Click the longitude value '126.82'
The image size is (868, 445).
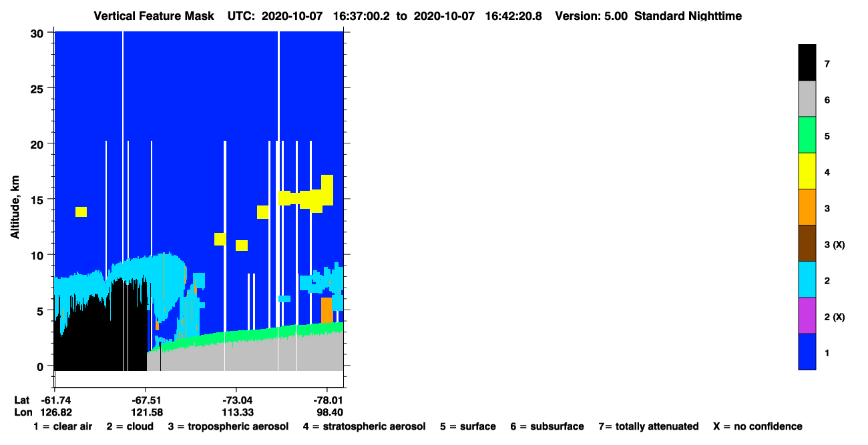click(56, 412)
